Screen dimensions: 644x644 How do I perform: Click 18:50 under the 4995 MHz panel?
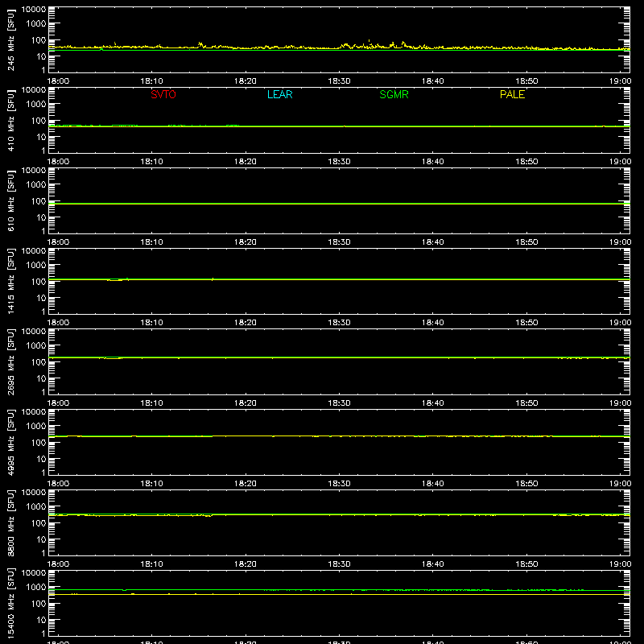pos(526,484)
